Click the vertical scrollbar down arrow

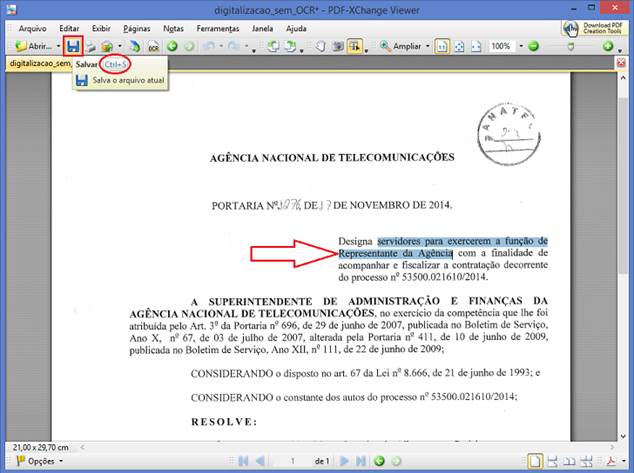623,436
